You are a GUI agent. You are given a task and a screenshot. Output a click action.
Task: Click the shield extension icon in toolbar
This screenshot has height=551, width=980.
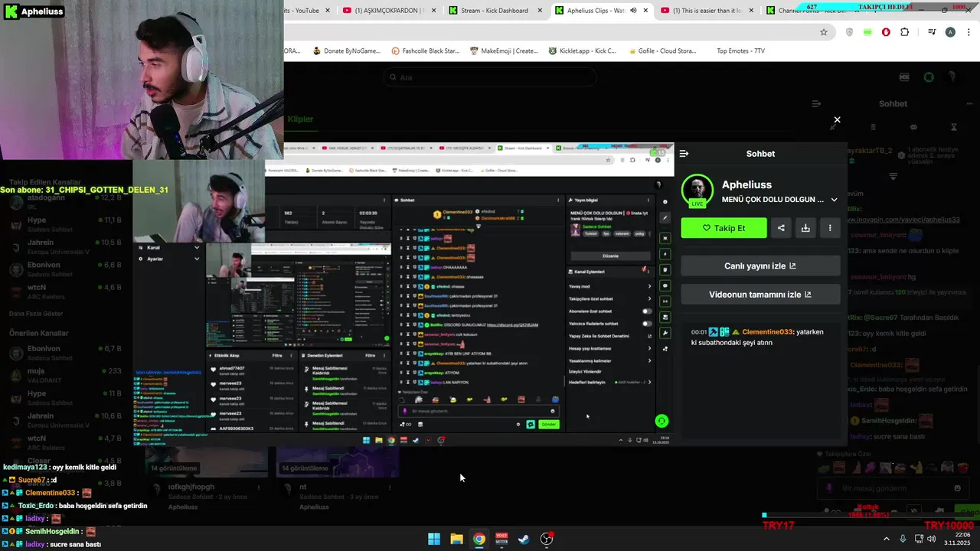849,32
